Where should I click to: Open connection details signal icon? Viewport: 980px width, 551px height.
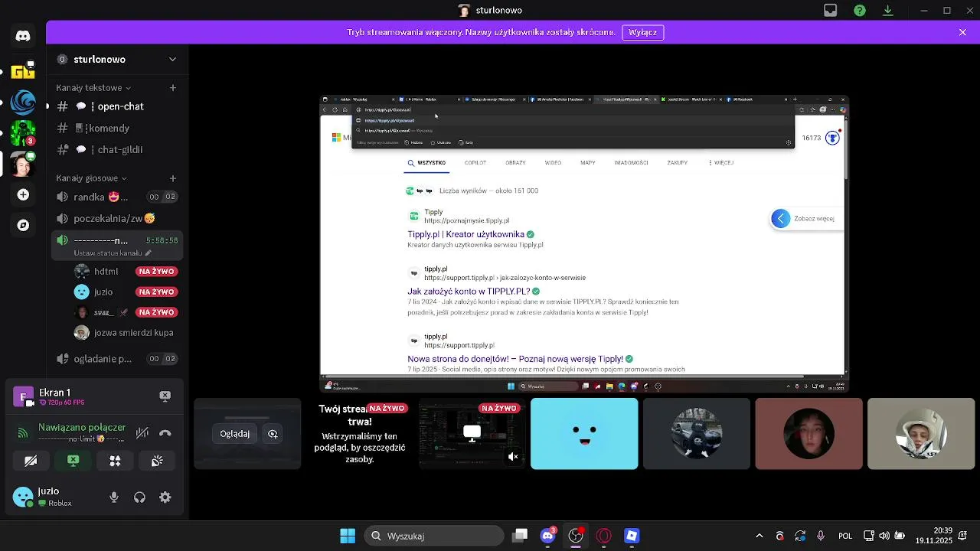(x=23, y=433)
